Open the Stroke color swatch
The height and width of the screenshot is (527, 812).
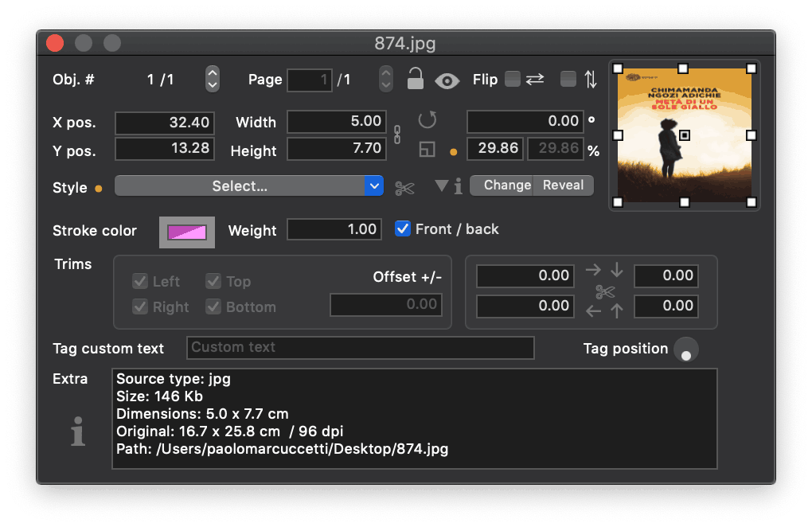pos(187,232)
